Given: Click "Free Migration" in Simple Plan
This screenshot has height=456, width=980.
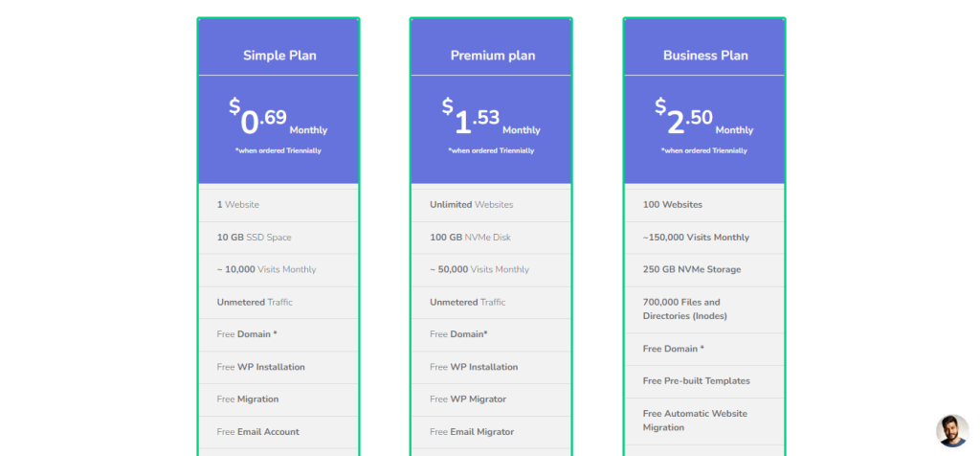Looking at the screenshot, I should click(x=247, y=399).
